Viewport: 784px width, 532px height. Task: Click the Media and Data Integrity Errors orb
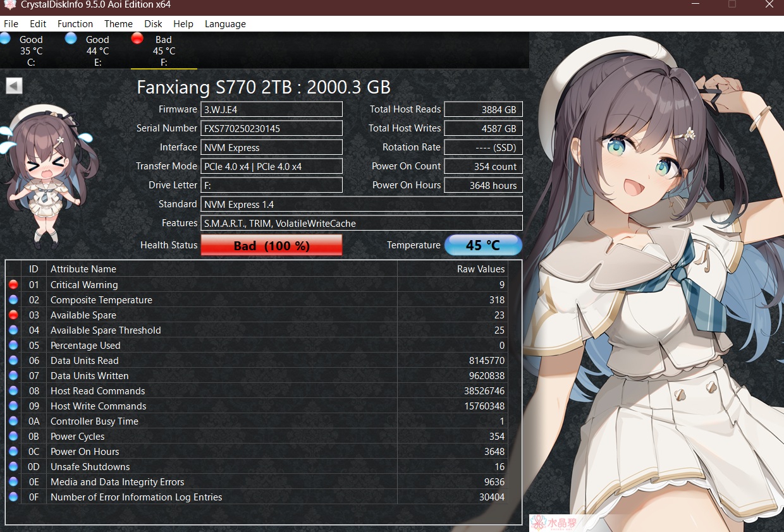pos(13,482)
